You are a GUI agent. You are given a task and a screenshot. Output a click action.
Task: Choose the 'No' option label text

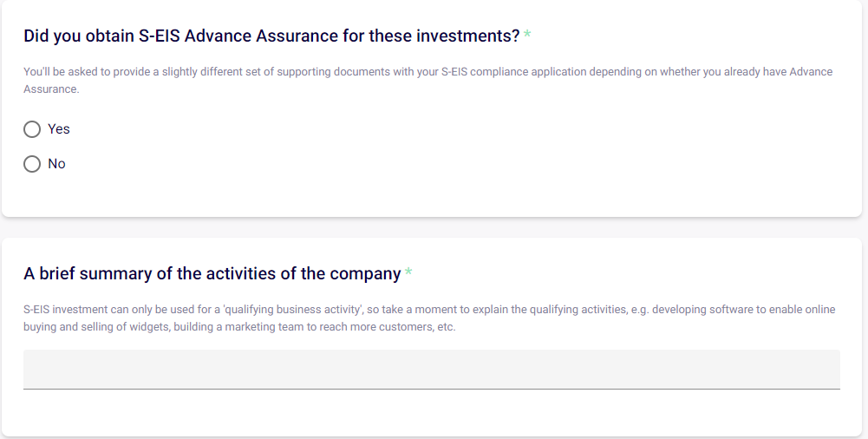click(x=56, y=164)
